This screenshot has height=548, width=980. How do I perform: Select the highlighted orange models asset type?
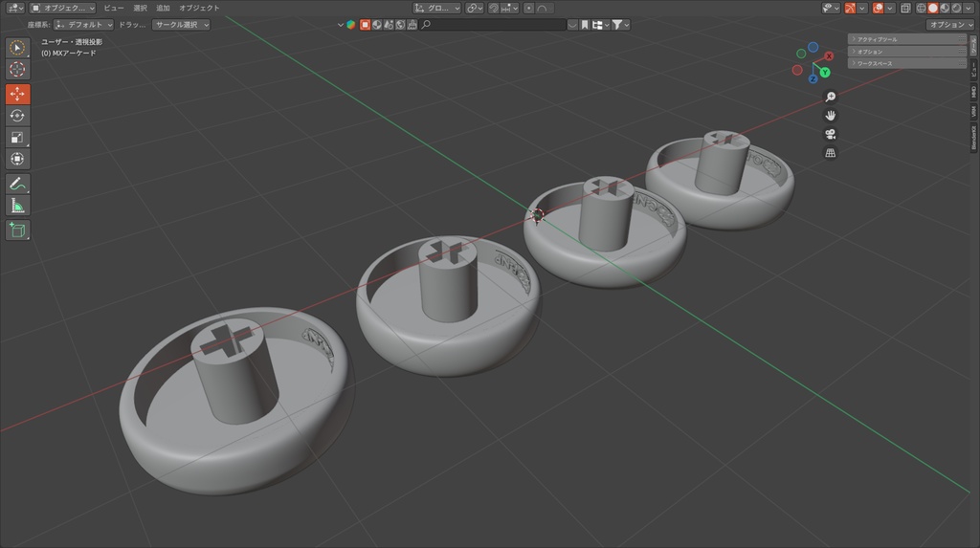click(365, 24)
